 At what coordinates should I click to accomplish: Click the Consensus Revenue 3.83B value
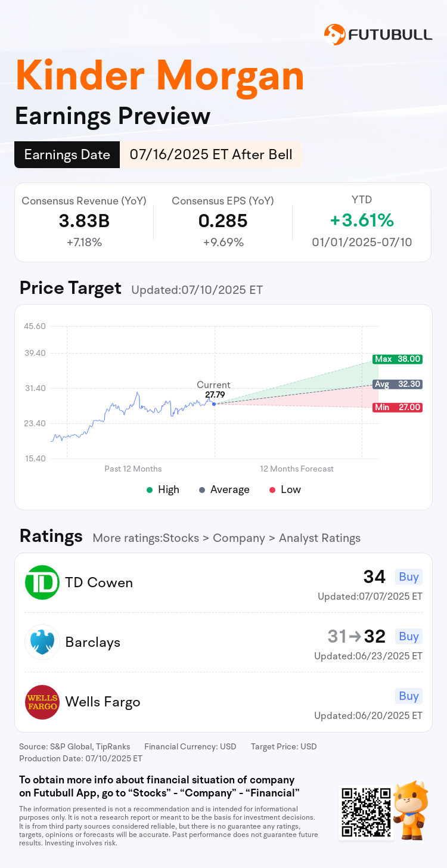tap(84, 221)
